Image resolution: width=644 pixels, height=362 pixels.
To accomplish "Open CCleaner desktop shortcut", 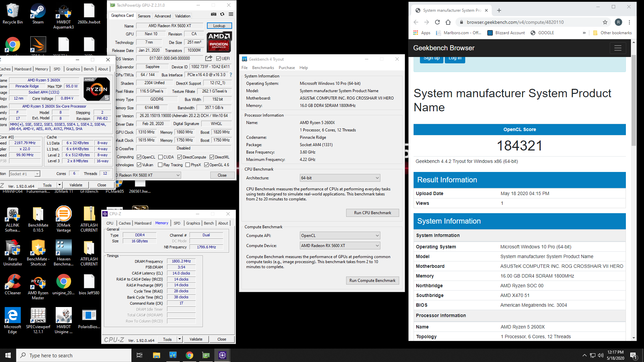I will pos(13,285).
